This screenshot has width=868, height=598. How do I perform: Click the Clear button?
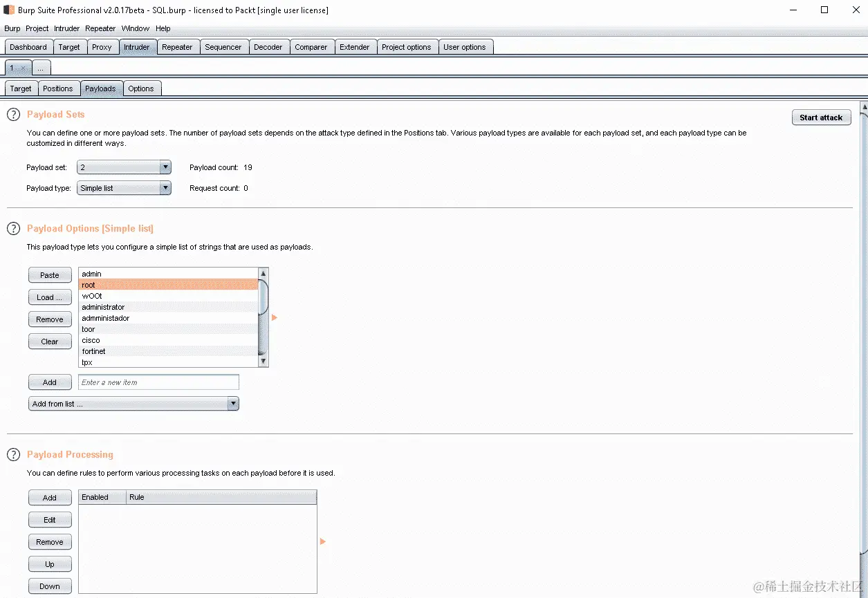coord(50,342)
